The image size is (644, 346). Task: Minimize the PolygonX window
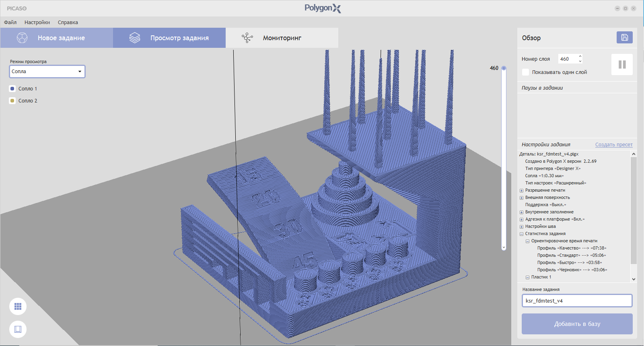(617, 8)
